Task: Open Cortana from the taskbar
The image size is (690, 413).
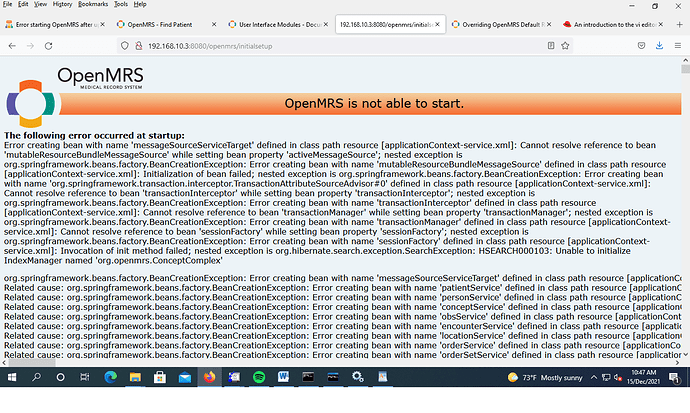Action: 60,377
